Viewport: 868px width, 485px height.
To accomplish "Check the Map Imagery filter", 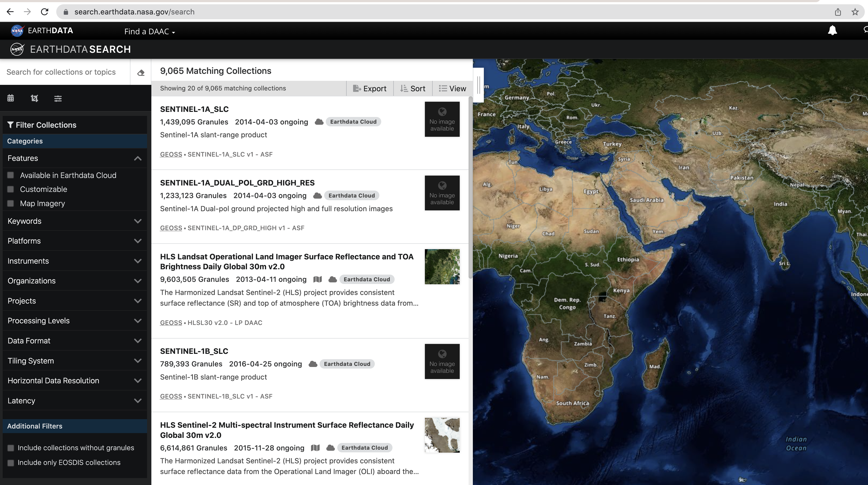I will tap(11, 203).
